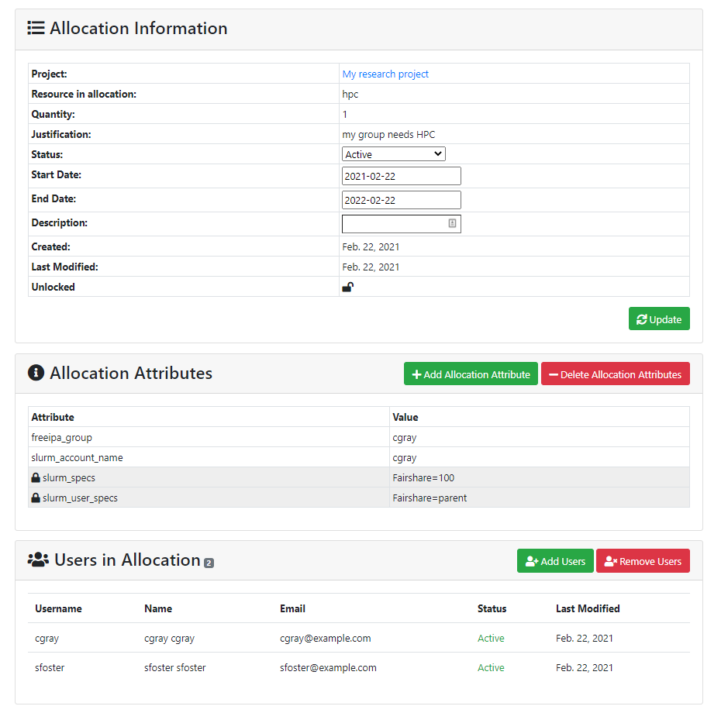The image size is (728, 713).
Task: Click the green Update button
Action: pyautogui.click(x=659, y=319)
